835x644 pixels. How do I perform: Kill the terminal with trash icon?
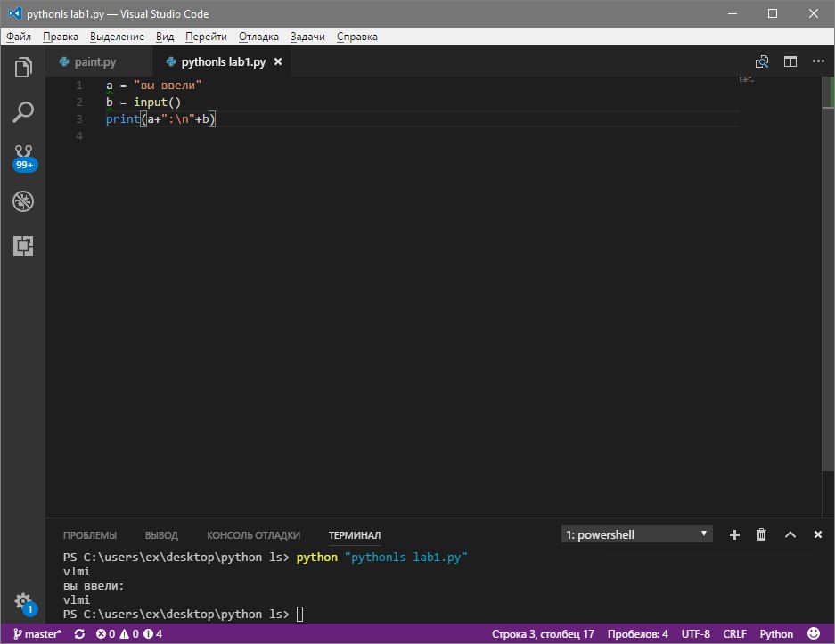click(761, 534)
